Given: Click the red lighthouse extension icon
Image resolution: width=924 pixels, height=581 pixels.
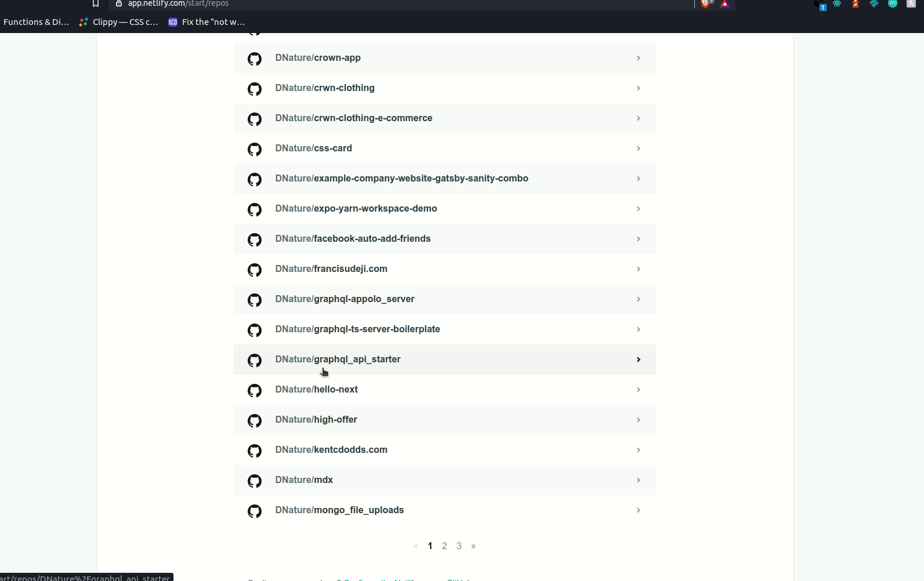Looking at the screenshot, I should click(x=856, y=3).
